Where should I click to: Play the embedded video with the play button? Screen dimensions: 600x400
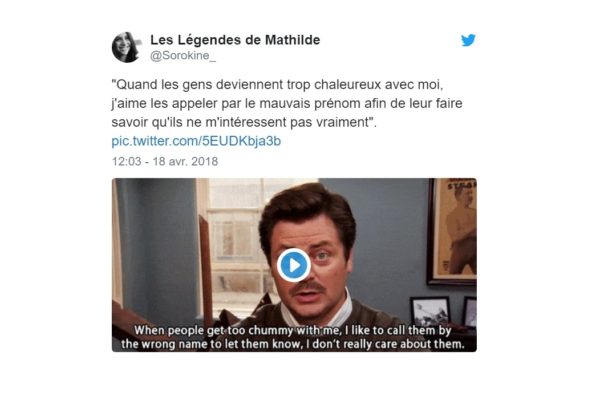tap(294, 265)
